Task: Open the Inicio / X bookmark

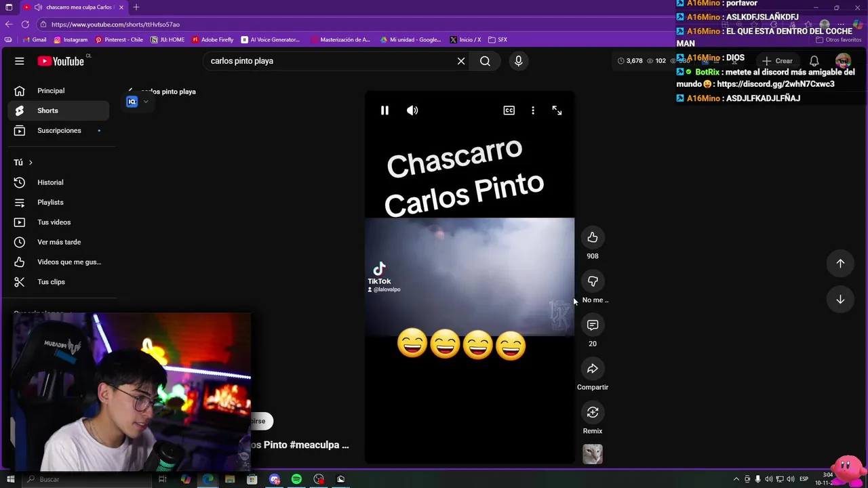Action: pos(465,40)
